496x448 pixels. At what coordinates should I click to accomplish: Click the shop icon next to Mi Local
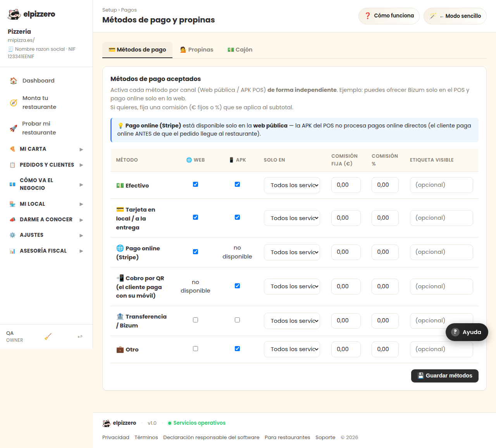pos(12,204)
